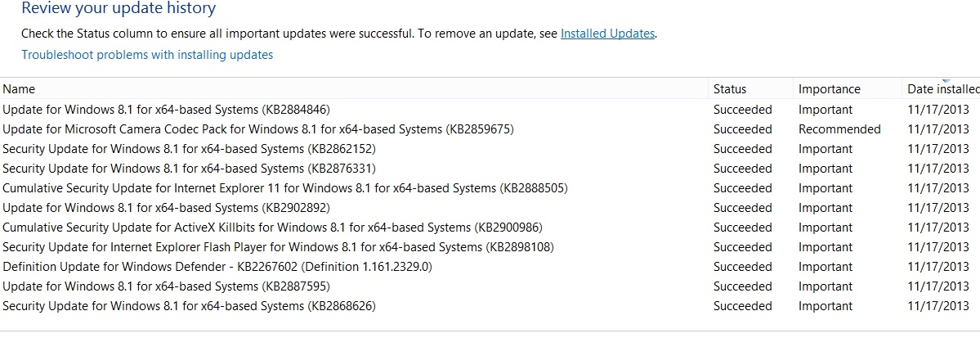The image size is (980, 338).
Task: Highlight security update KB2876331 entry
Action: pos(189,169)
